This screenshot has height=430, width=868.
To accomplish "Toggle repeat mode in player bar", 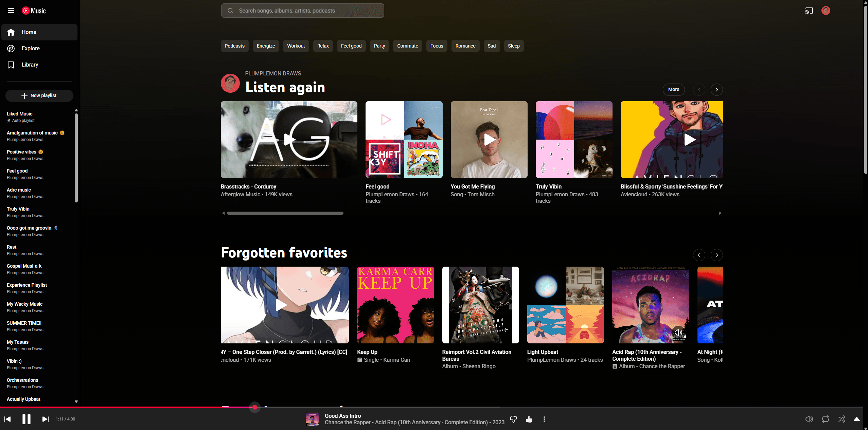I will [x=825, y=419].
